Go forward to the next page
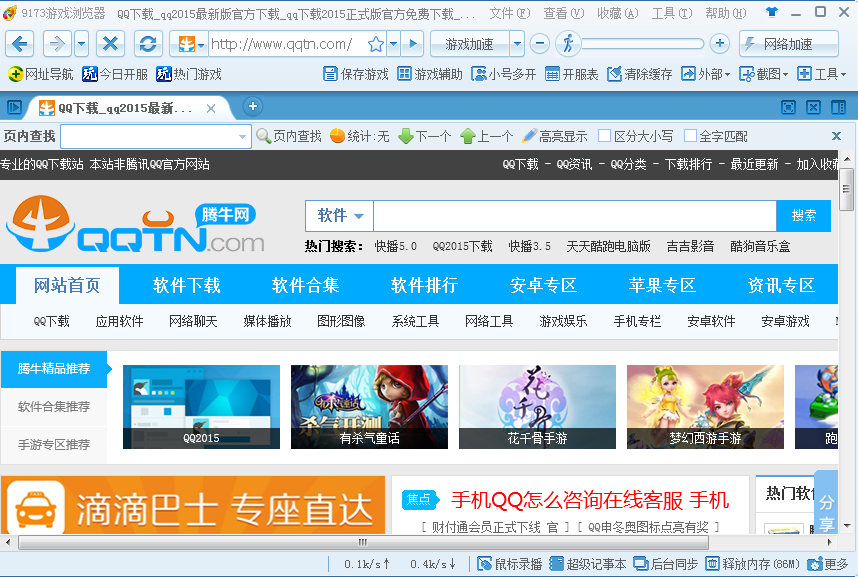Image resolution: width=858 pixels, height=577 pixels. 57,44
